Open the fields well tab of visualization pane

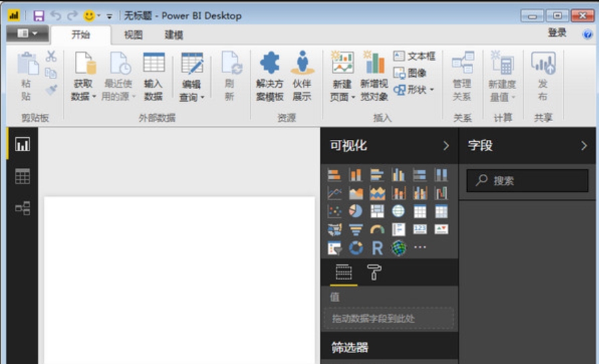[x=344, y=272]
